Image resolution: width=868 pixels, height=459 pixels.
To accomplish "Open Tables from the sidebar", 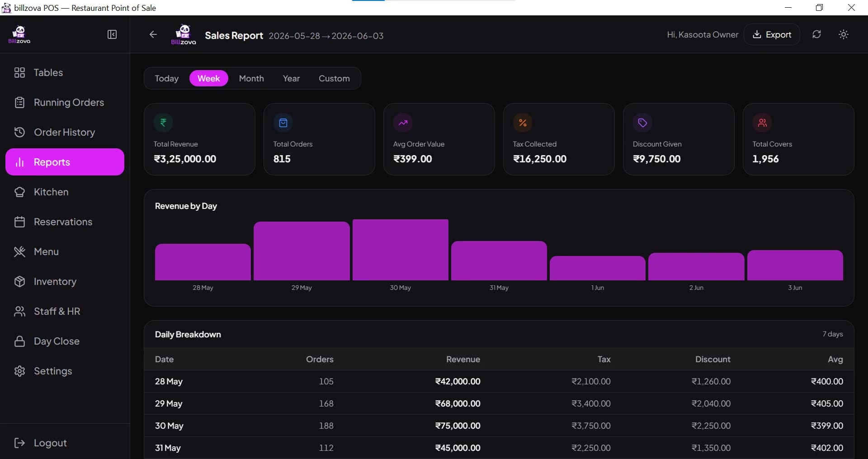I will (65, 72).
